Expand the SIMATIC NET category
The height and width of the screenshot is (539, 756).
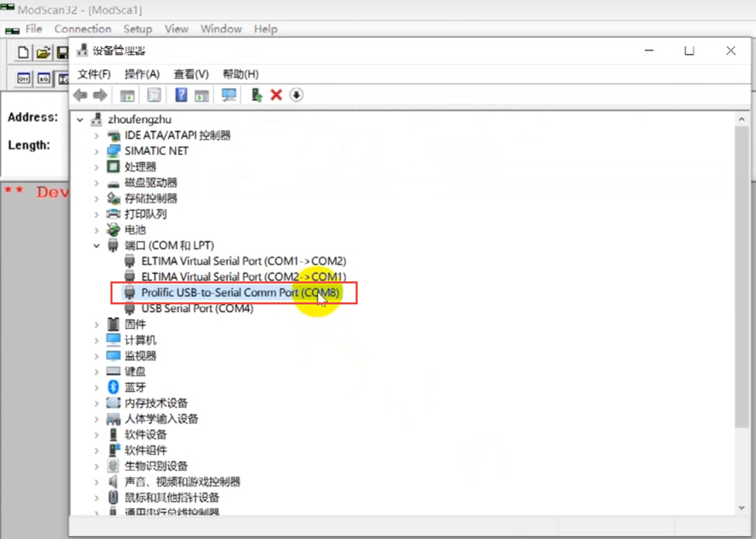97,151
